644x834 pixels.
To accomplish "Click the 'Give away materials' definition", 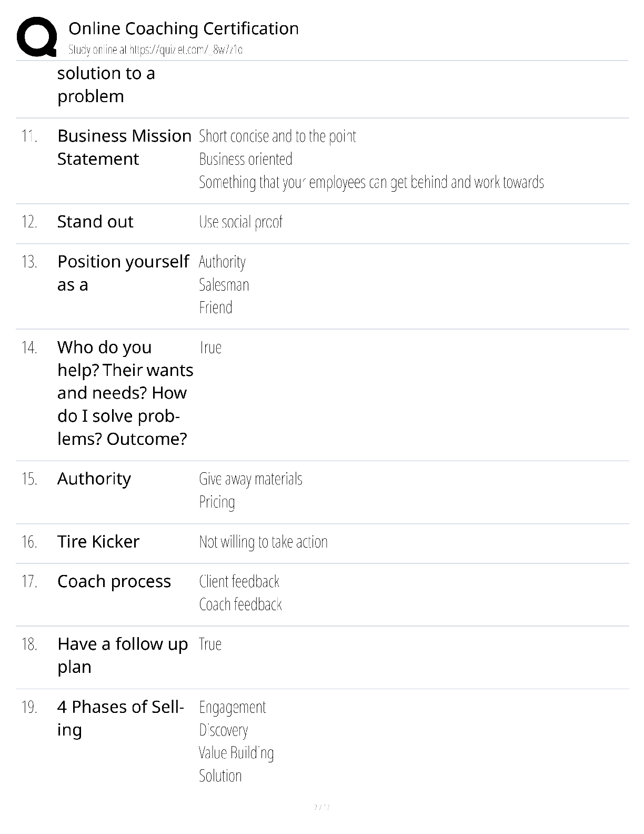I will [x=250, y=479].
